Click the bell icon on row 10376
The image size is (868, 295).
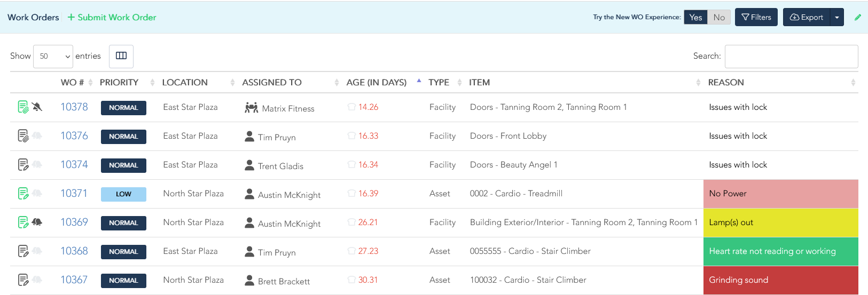click(37, 135)
